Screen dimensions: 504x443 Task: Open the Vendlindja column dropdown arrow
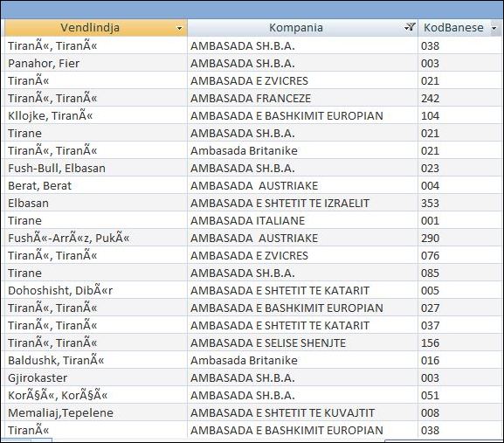pyautogui.click(x=179, y=28)
